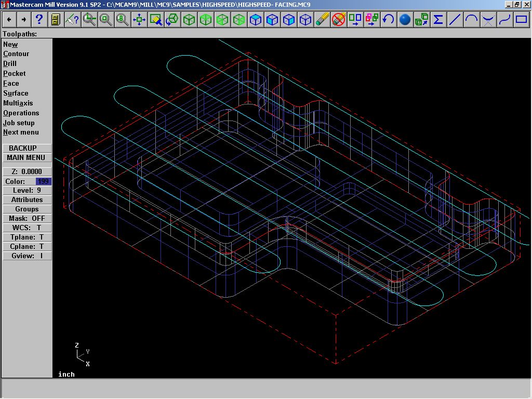Set Cplane to Side with blue cube
Image resolution: width=532 pixels, height=399 pixels.
point(289,20)
